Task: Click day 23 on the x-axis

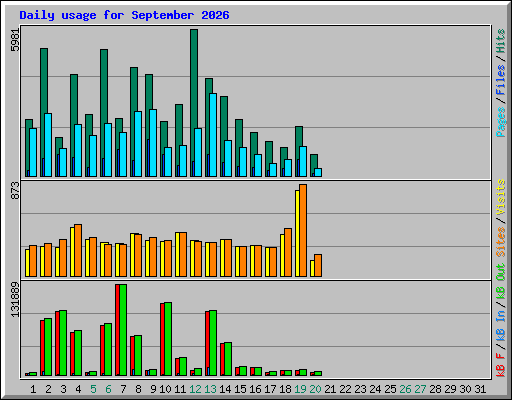Action: [x=360, y=389]
